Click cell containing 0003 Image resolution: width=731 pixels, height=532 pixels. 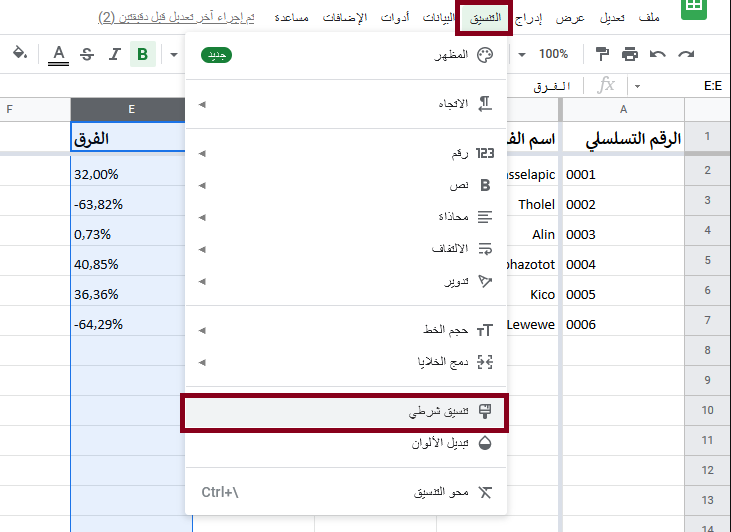click(623, 231)
